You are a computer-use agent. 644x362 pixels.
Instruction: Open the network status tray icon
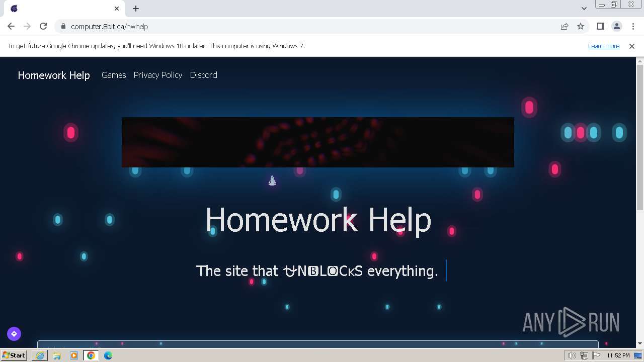click(584, 355)
